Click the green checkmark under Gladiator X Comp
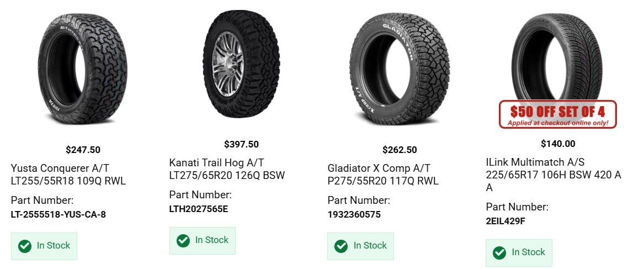The width and height of the screenshot is (644, 269). [341, 246]
